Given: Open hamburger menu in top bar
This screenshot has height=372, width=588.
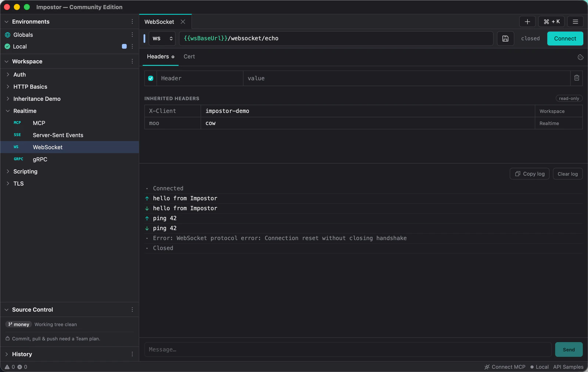Looking at the screenshot, I should pos(576,22).
